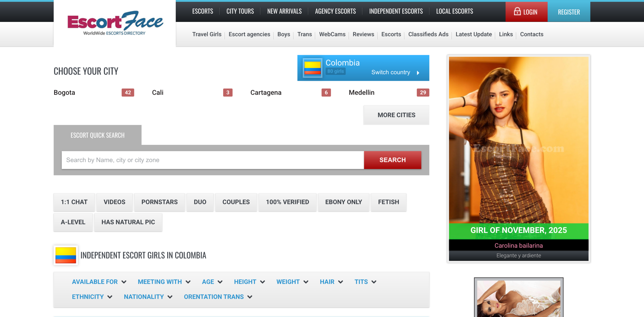The height and width of the screenshot is (317, 644).
Task: Click the EscortFace logo
Action: [x=115, y=23]
